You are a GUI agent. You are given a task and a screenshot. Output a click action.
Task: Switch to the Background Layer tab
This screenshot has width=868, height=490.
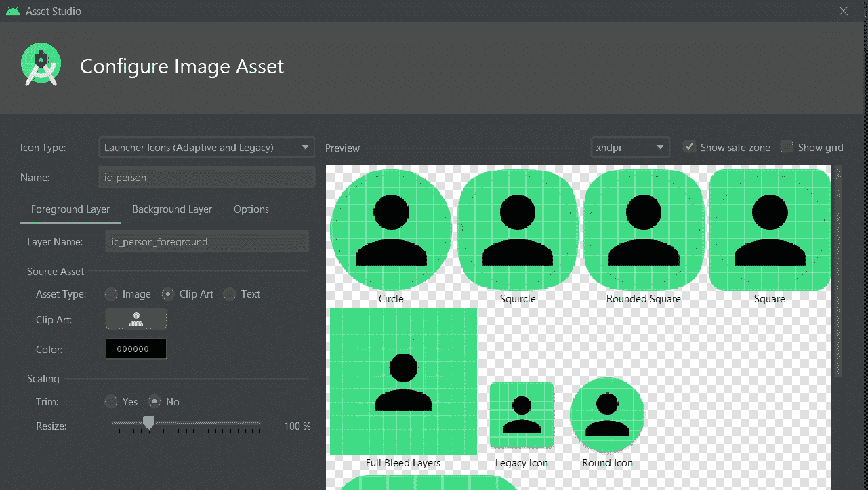pos(172,209)
